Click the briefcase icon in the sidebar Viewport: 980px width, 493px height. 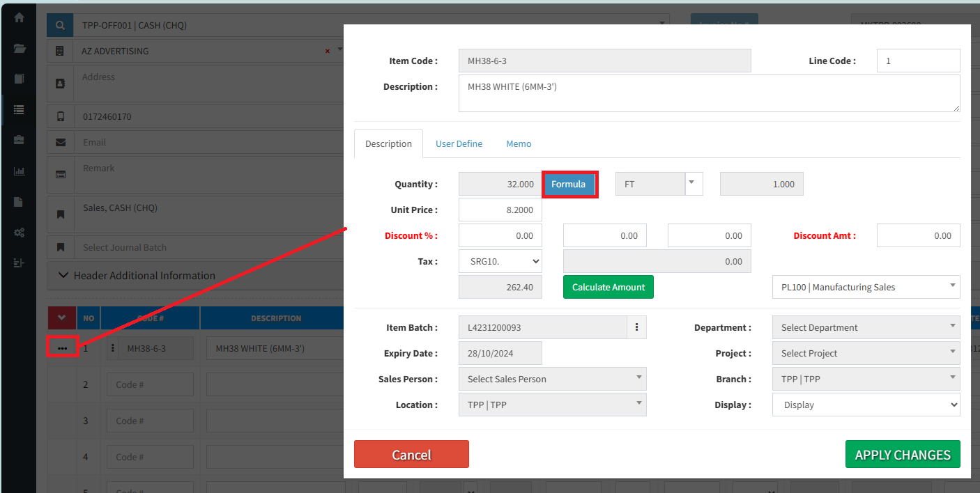[x=19, y=140]
